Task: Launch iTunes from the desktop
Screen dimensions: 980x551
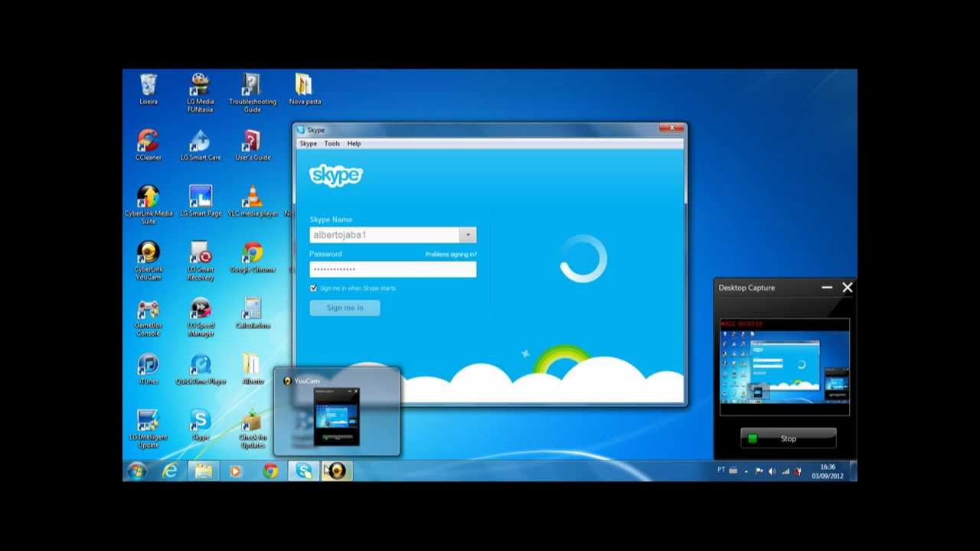Action: (149, 369)
